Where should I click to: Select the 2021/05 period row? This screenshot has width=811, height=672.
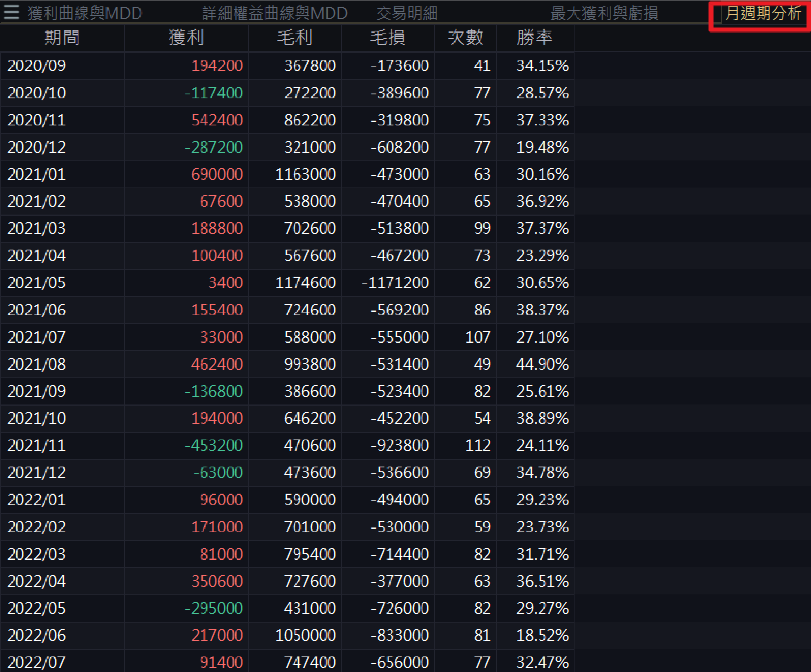point(37,283)
